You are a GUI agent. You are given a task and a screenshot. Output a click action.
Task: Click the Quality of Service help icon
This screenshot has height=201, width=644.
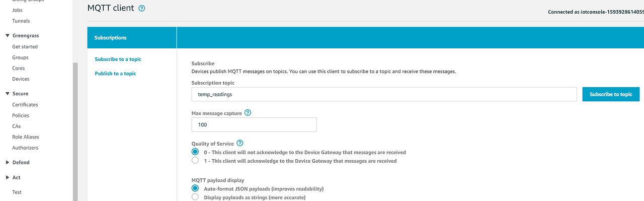pyautogui.click(x=240, y=143)
